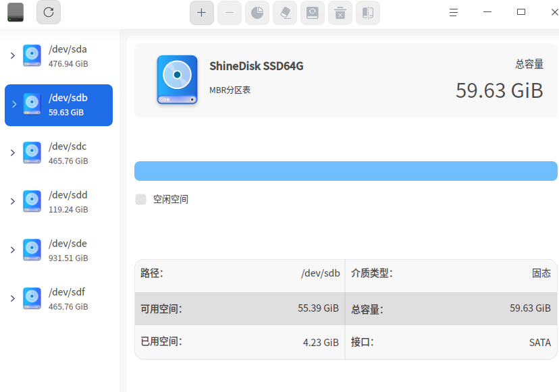The image size is (559, 392).
Task: Select the /dev/sdf 465.76 GiB disk
Action: (59, 299)
